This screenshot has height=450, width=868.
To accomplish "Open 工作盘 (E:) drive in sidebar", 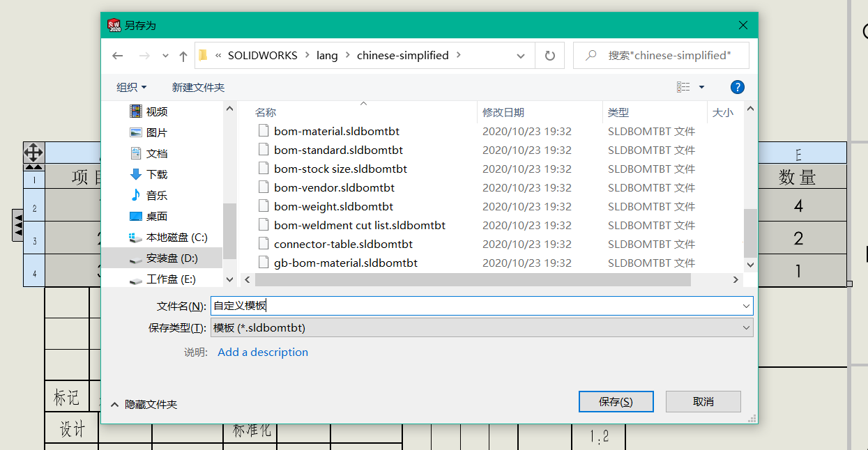I will (162, 278).
